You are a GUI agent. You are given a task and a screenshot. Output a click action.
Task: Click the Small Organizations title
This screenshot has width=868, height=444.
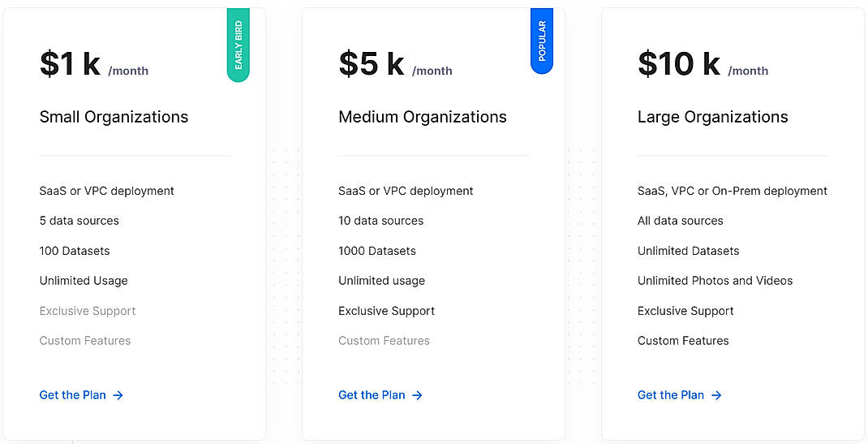[x=114, y=117]
